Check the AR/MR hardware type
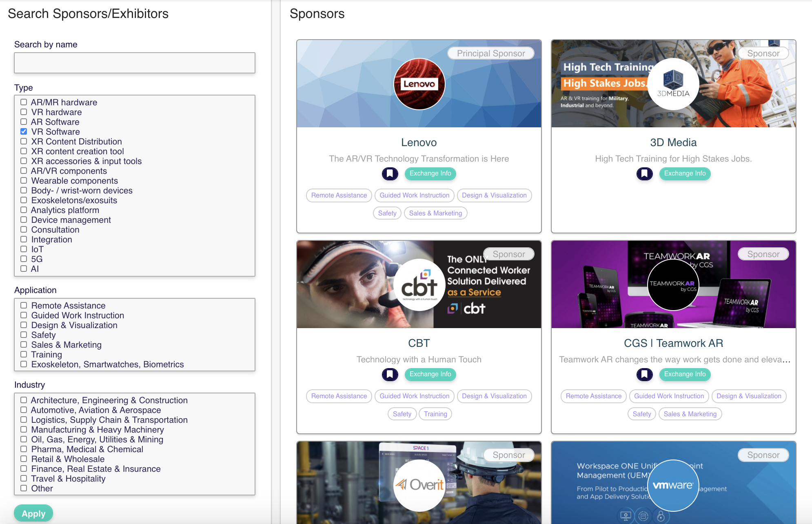This screenshot has height=524, width=812. pyautogui.click(x=24, y=102)
